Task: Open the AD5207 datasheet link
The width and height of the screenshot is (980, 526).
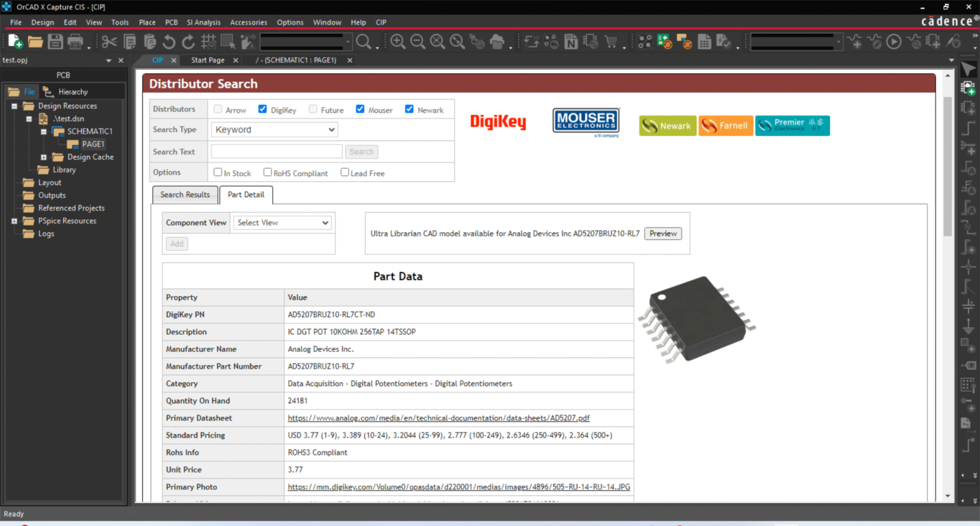Action: (x=438, y=417)
